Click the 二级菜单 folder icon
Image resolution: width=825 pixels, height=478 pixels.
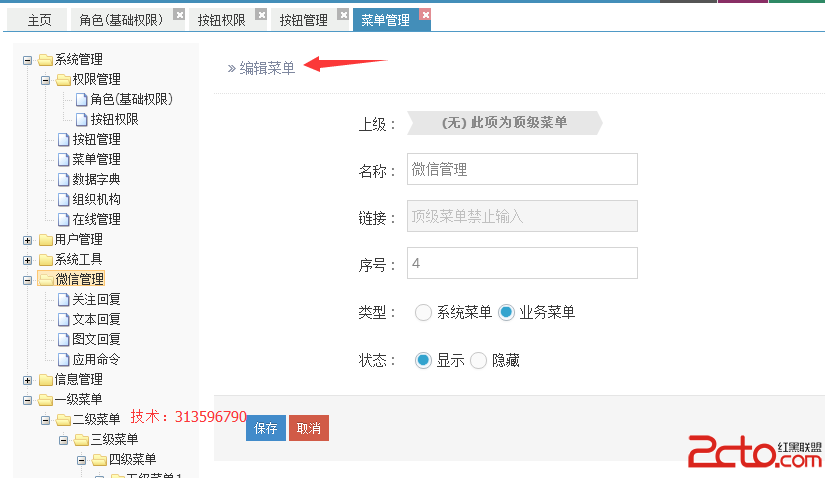point(63,420)
